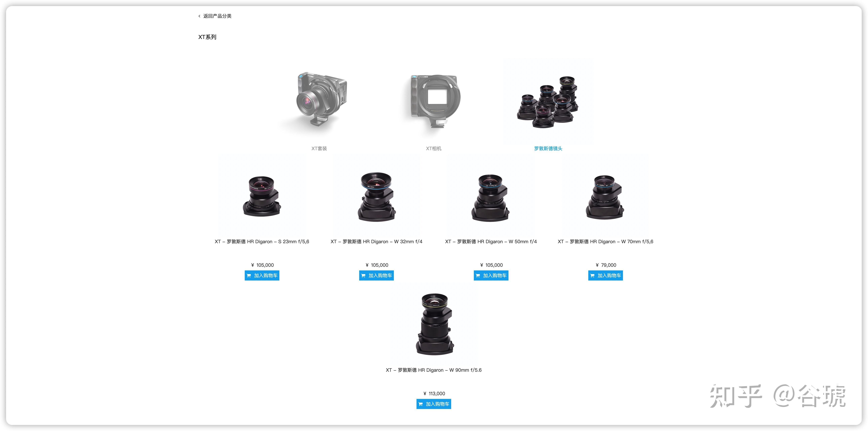Click the back chevron beside 返回产品分类
Image resolution: width=868 pixels, height=431 pixels.
tap(199, 16)
